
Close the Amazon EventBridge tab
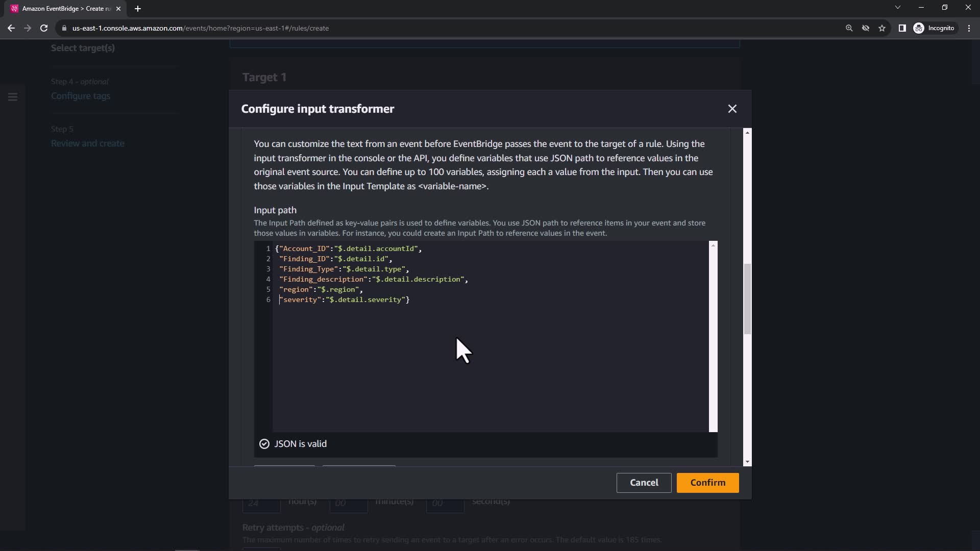pyautogui.click(x=118, y=9)
